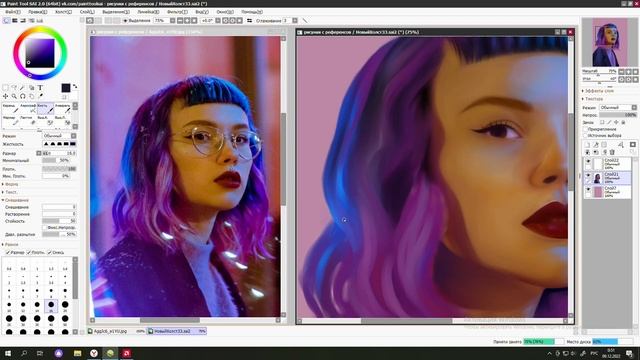Hide layer Слой7 via eye icon
This screenshot has height=360, width=640.
pyautogui.click(x=588, y=189)
